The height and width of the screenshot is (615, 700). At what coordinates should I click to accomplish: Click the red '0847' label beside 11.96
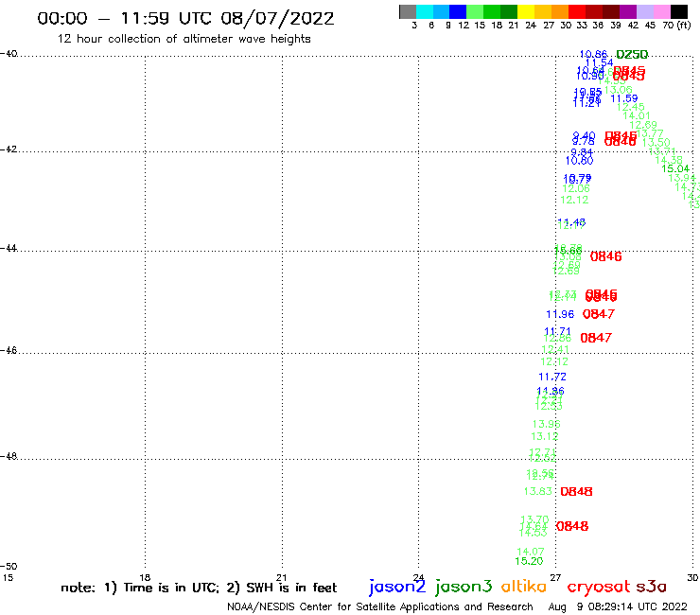pos(599,314)
